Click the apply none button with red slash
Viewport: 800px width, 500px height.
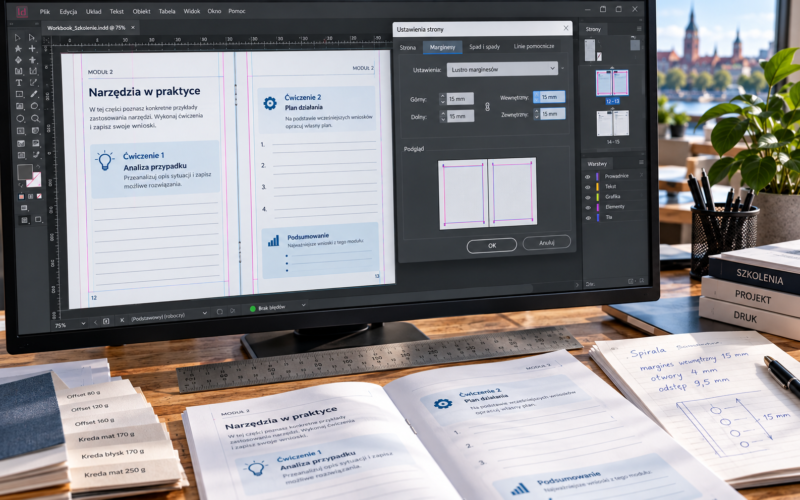pos(39,196)
